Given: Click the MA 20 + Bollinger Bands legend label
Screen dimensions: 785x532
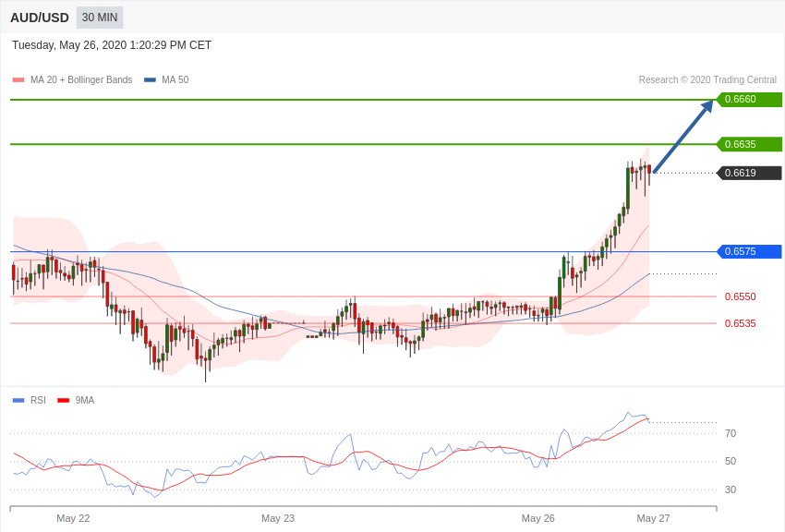Looking at the screenshot, I should coord(81,79).
